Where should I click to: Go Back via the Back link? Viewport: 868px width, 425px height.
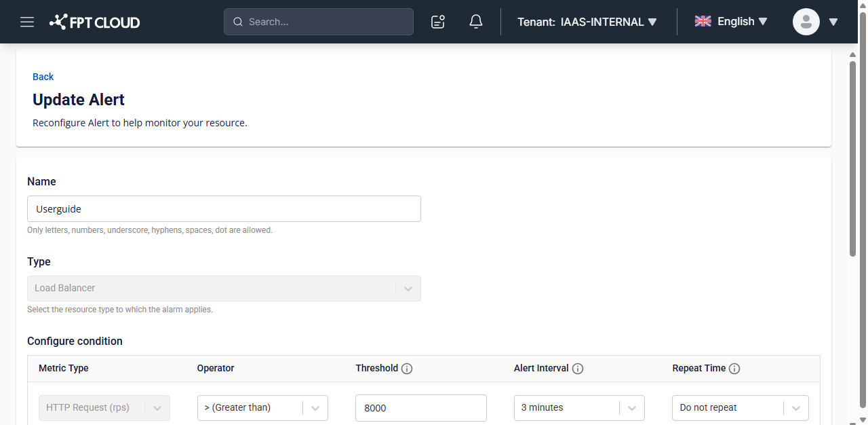click(43, 77)
